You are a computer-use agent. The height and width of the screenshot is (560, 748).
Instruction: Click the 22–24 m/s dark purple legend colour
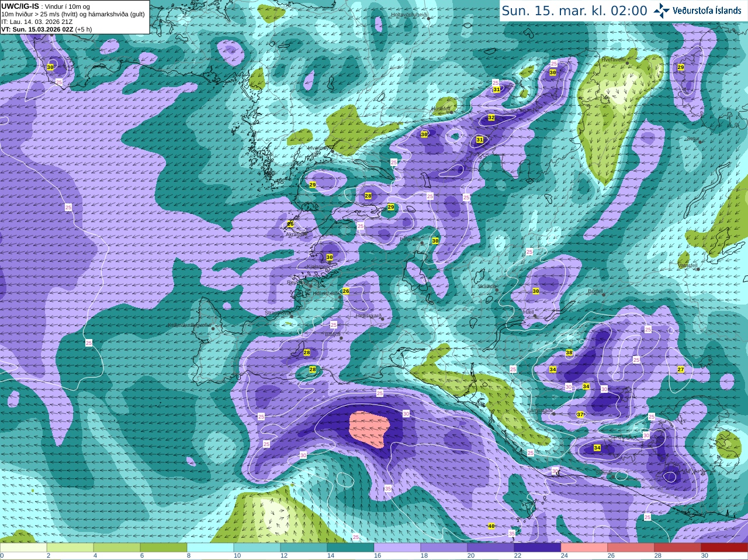point(538,547)
